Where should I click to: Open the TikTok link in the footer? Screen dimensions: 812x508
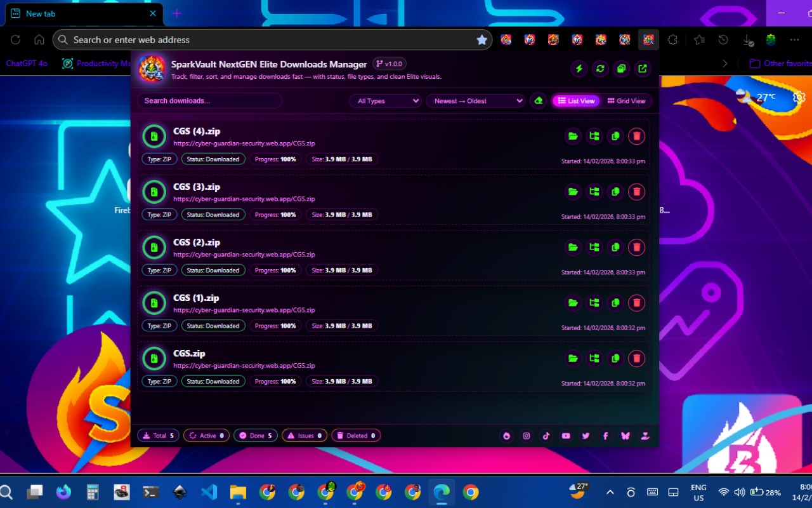coord(546,436)
